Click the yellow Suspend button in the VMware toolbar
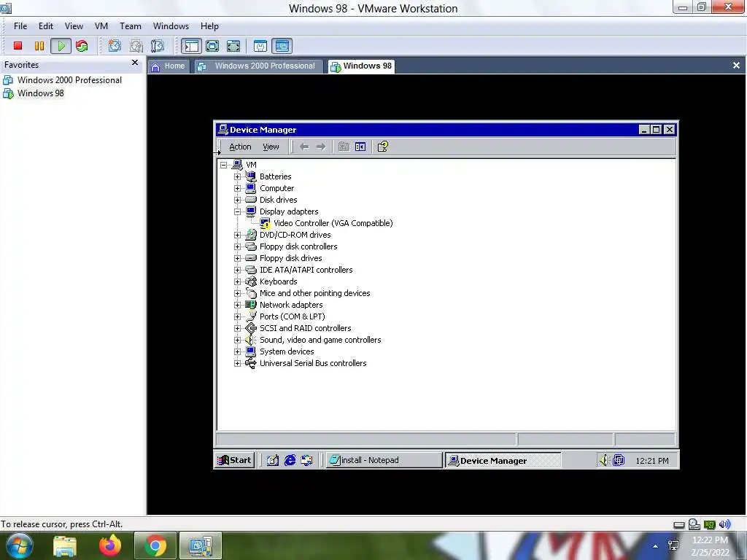747x560 pixels. point(39,46)
